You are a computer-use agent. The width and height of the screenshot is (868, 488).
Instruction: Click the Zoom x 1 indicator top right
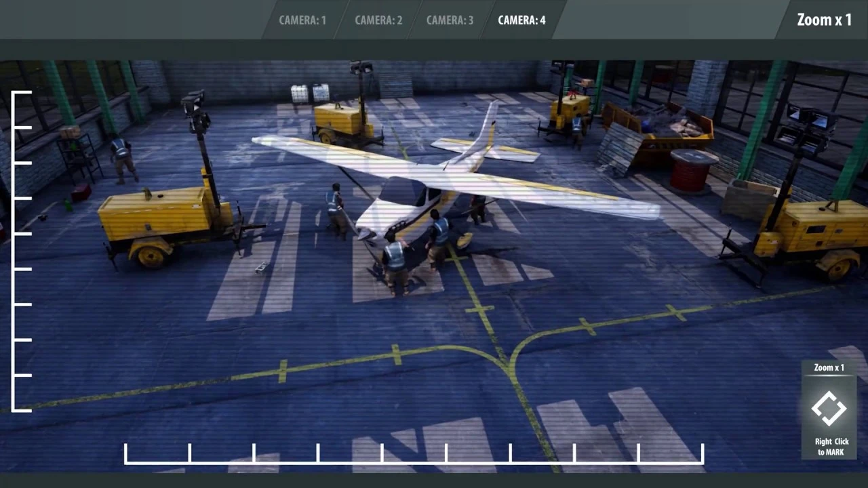click(825, 20)
